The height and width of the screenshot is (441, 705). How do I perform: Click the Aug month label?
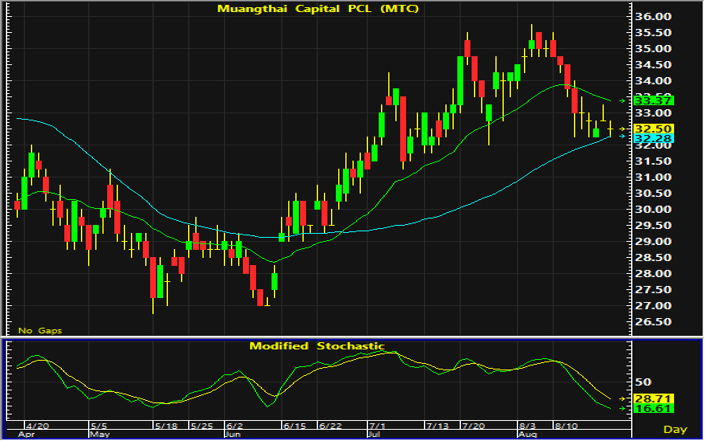point(527,435)
